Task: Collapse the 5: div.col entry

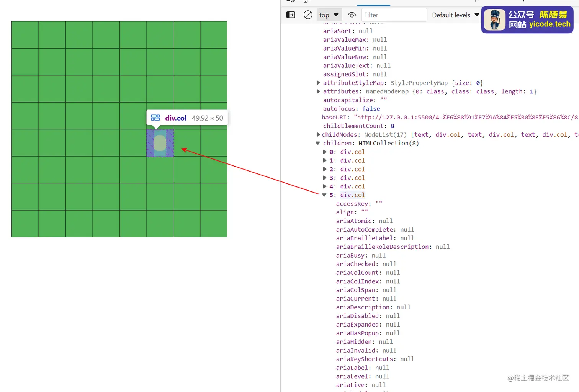Action: click(324, 195)
